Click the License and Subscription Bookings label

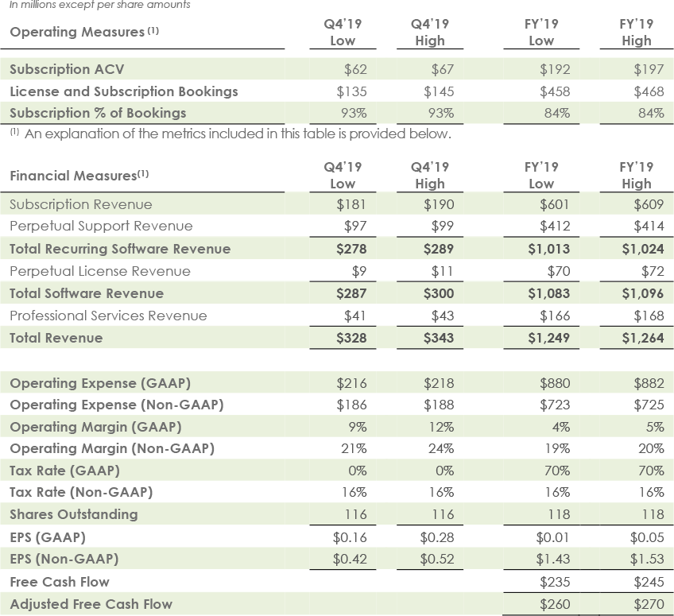click(x=124, y=91)
